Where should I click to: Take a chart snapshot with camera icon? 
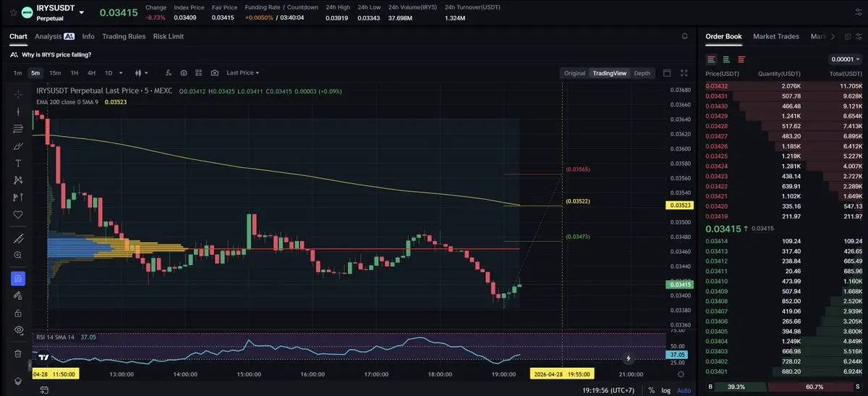pos(215,73)
